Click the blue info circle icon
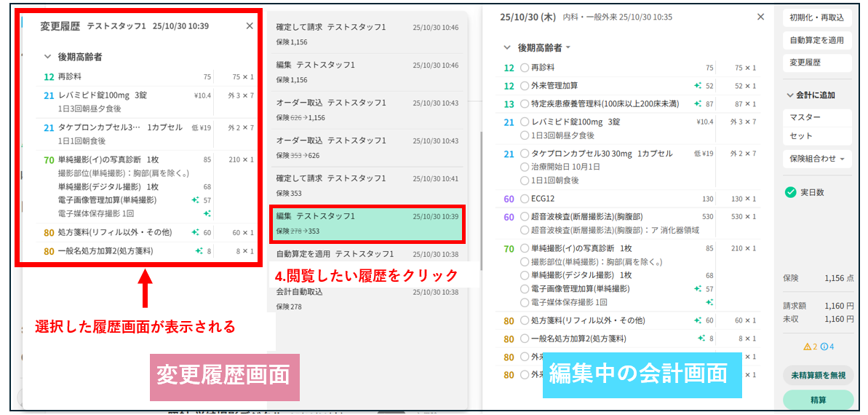The width and height of the screenshot is (868, 415). pos(824,347)
